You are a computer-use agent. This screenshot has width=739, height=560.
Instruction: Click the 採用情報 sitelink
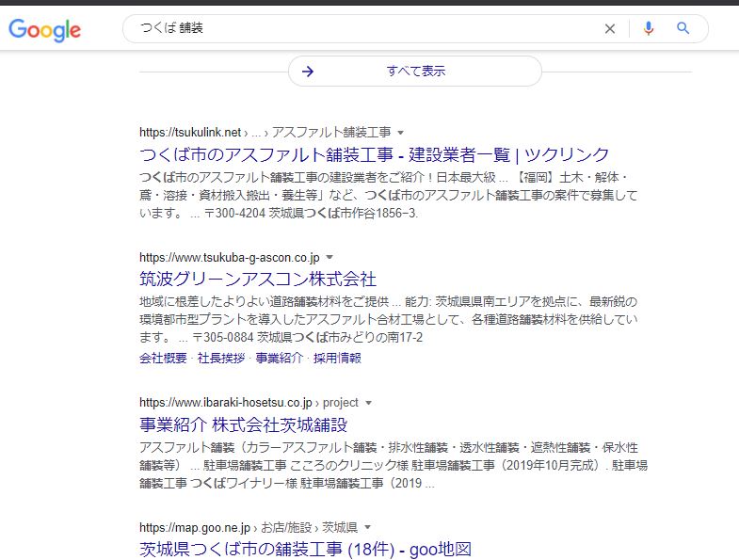click(337, 359)
